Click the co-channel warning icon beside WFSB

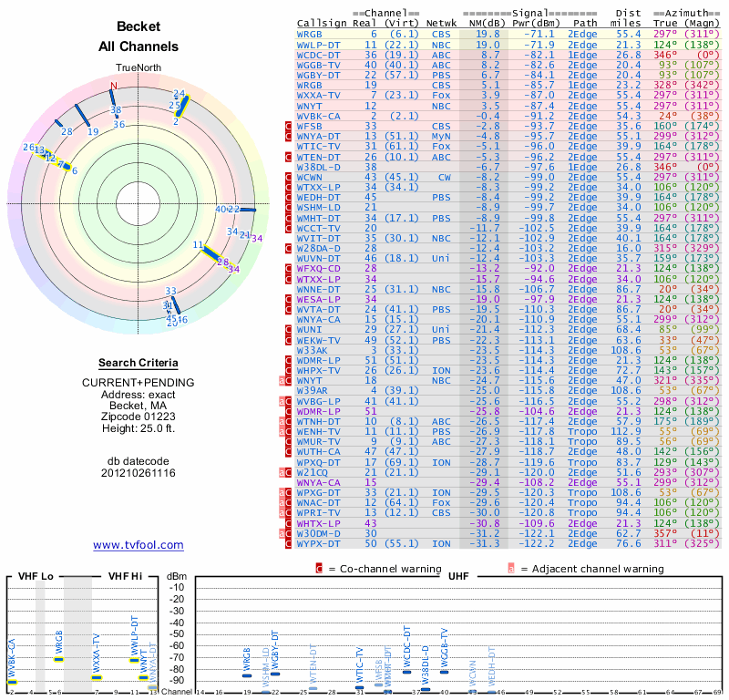[289, 125]
